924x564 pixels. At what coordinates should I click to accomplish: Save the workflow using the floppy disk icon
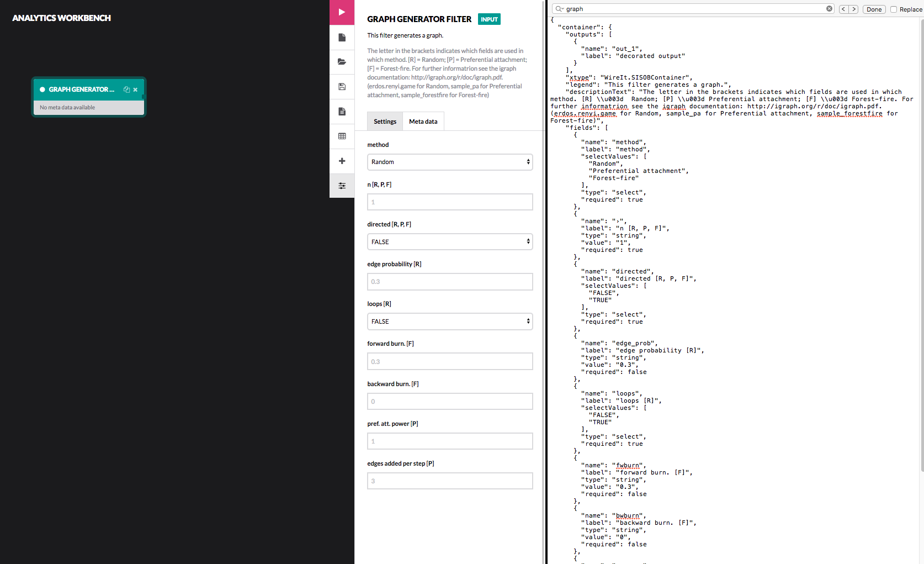click(342, 87)
